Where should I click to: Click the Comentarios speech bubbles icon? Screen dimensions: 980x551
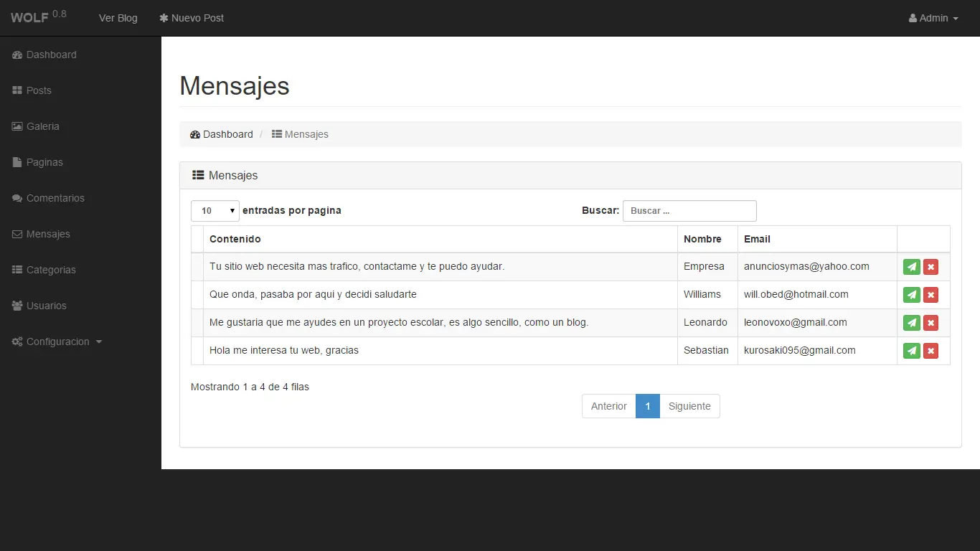(x=17, y=198)
